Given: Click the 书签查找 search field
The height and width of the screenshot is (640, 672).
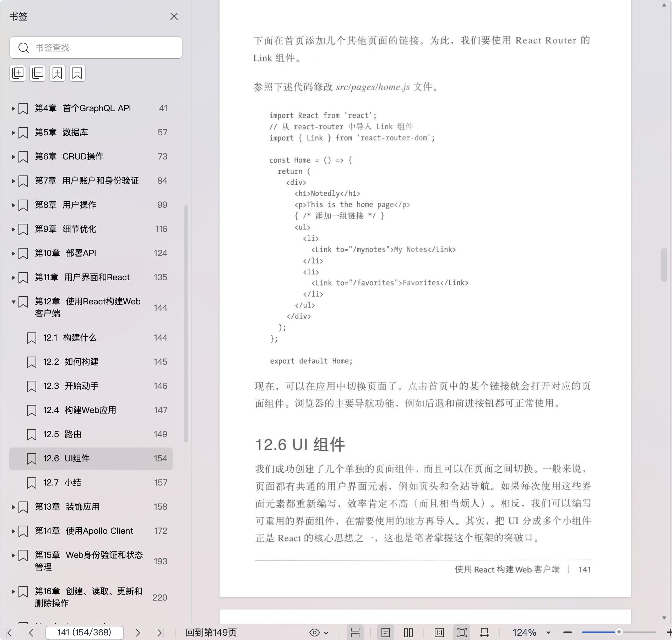Looking at the screenshot, I should [103, 48].
